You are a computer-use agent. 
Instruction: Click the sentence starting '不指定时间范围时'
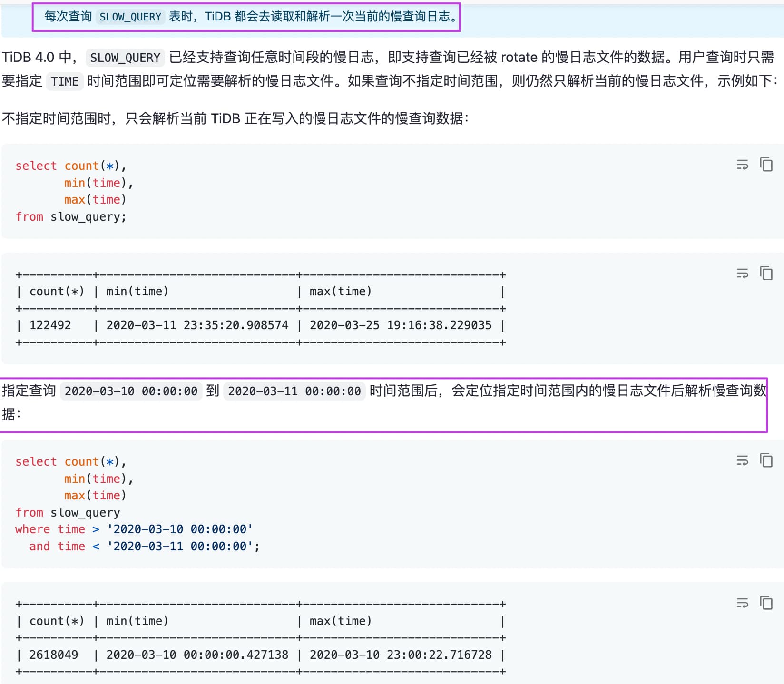235,118
